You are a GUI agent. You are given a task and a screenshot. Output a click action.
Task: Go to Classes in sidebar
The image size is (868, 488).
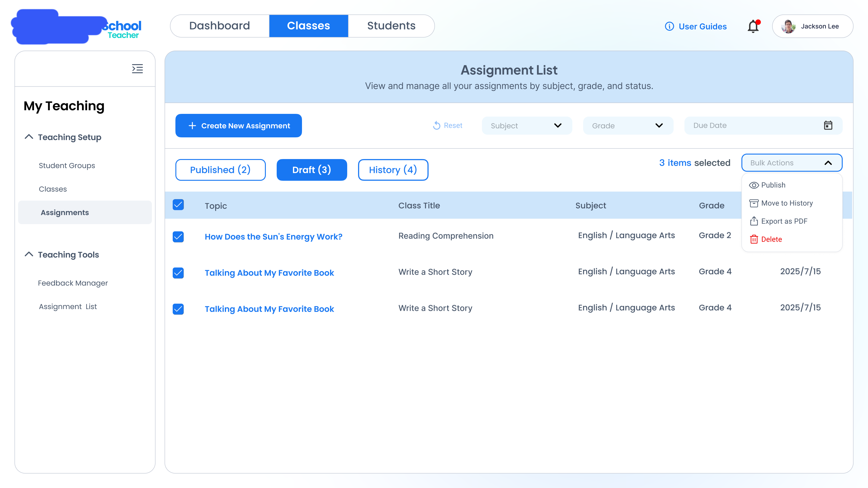[53, 189]
